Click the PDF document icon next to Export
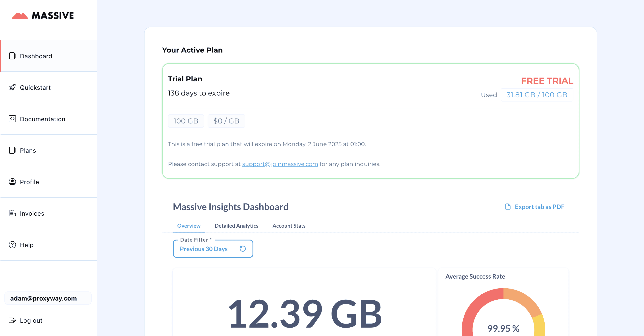 click(507, 207)
